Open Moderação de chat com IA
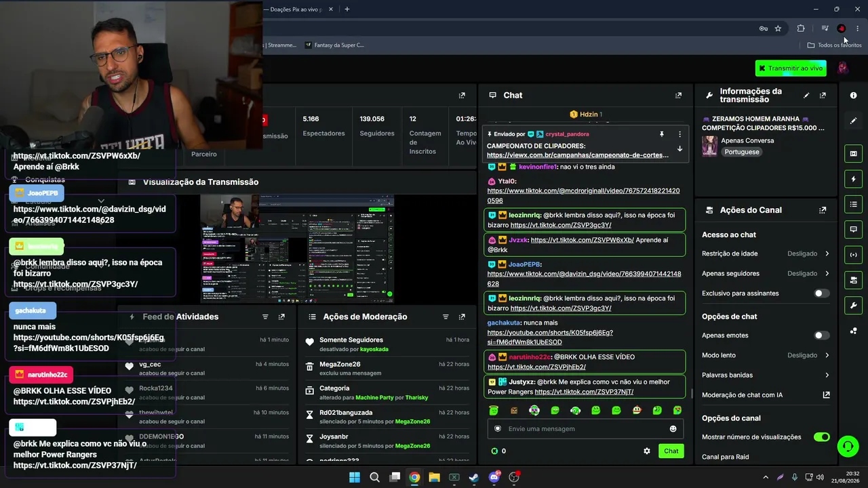868x488 pixels. click(766, 395)
